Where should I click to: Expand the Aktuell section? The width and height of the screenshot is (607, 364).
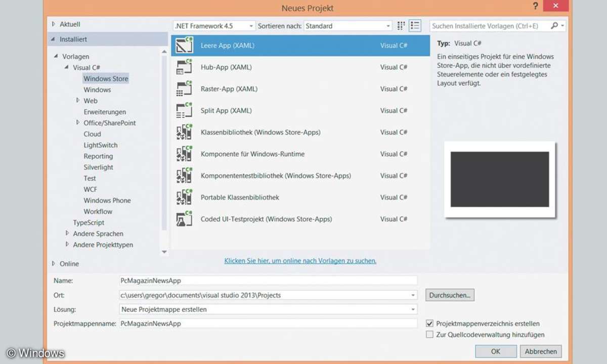pos(54,24)
